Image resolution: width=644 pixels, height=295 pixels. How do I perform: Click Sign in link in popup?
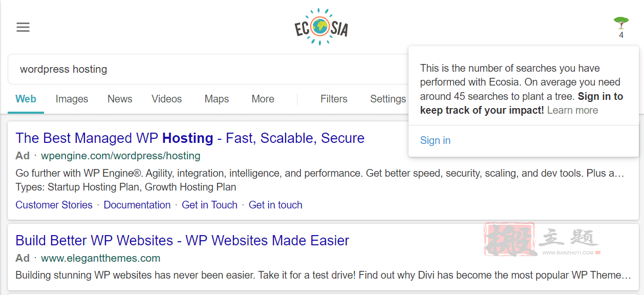click(435, 140)
